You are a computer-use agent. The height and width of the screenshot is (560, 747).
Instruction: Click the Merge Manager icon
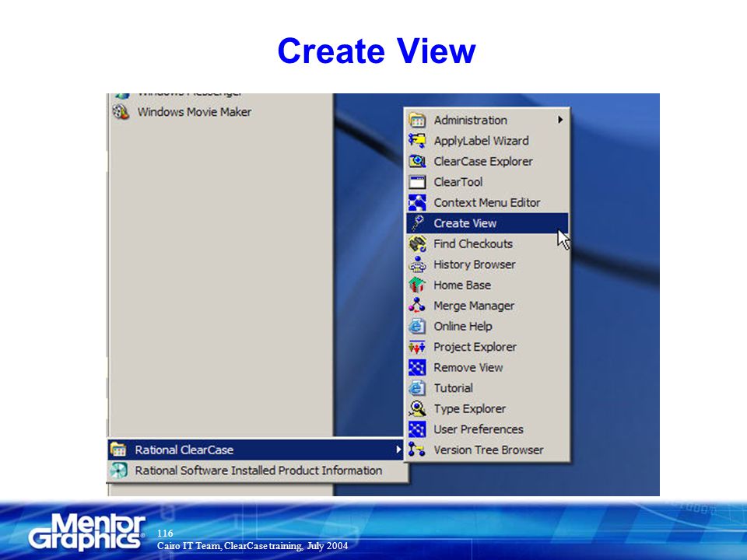coord(417,305)
